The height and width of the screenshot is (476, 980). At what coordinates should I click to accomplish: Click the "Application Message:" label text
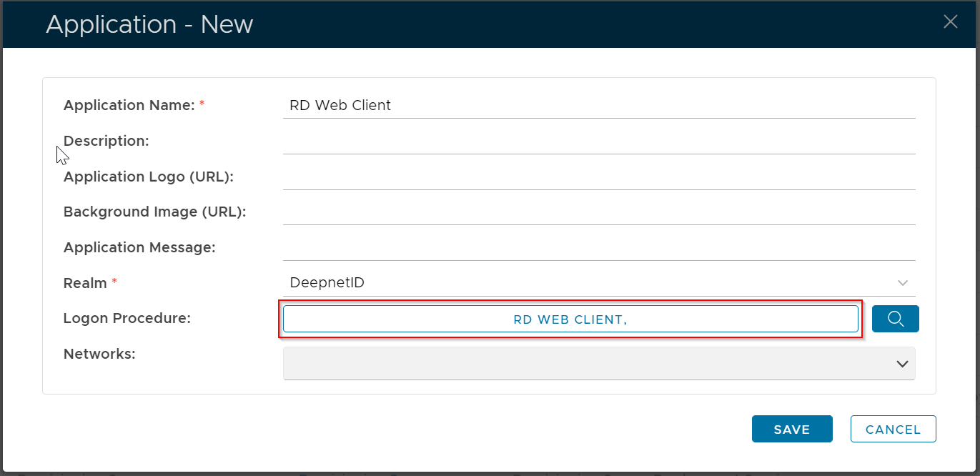click(x=139, y=247)
